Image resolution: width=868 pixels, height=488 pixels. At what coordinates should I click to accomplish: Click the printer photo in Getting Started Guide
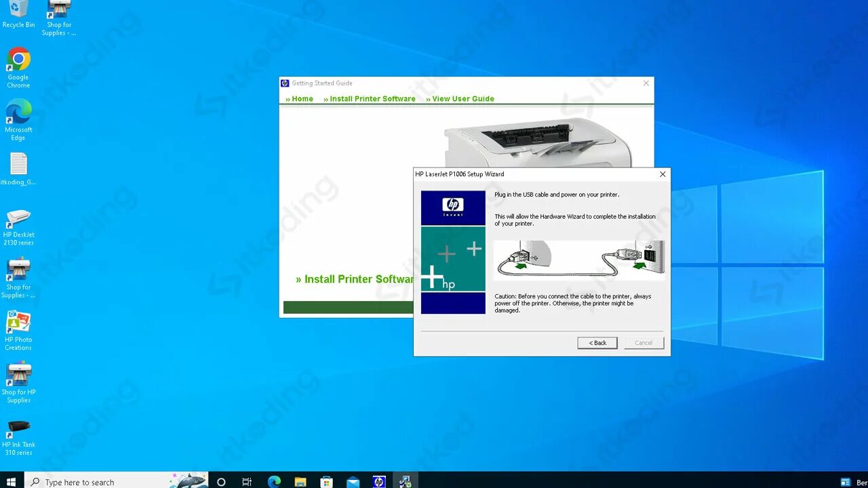pos(538,143)
